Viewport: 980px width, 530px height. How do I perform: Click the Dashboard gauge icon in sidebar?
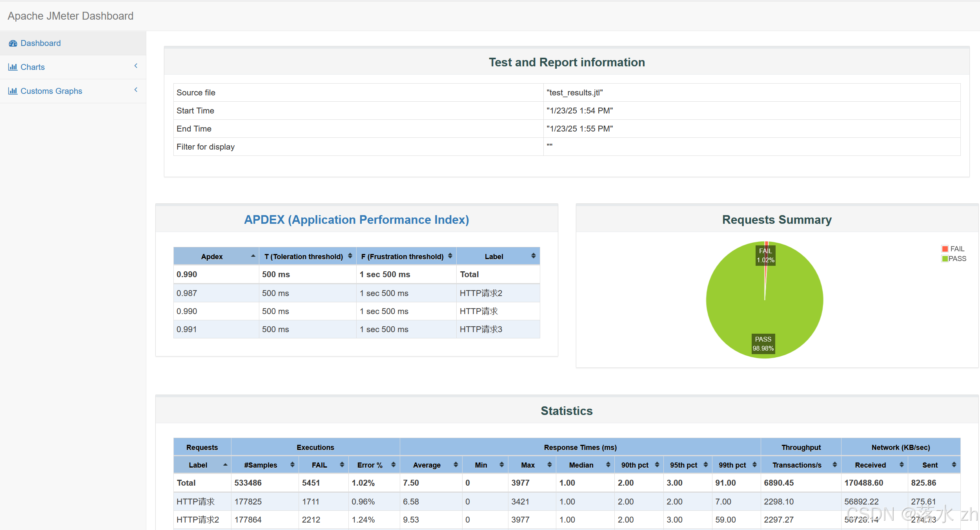pyautogui.click(x=13, y=43)
